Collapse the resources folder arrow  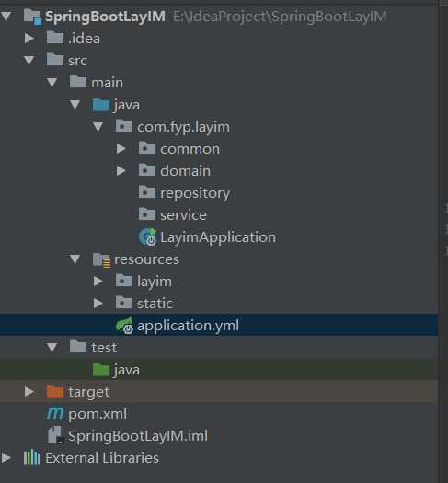pos(75,259)
